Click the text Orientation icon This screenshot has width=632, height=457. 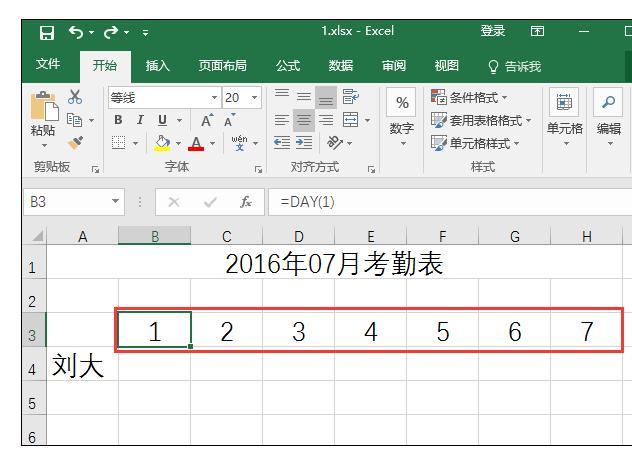click(335, 143)
